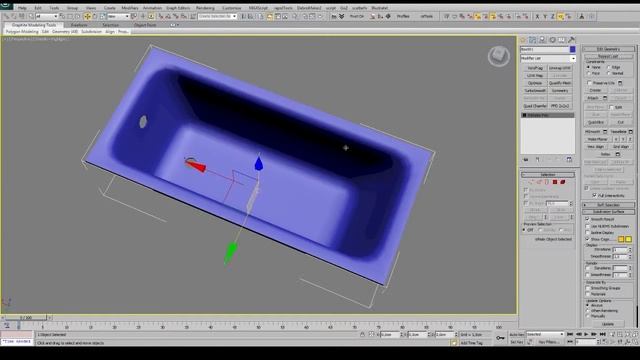Open the Create command panel tab
The image size is (640, 360).
(523, 40)
